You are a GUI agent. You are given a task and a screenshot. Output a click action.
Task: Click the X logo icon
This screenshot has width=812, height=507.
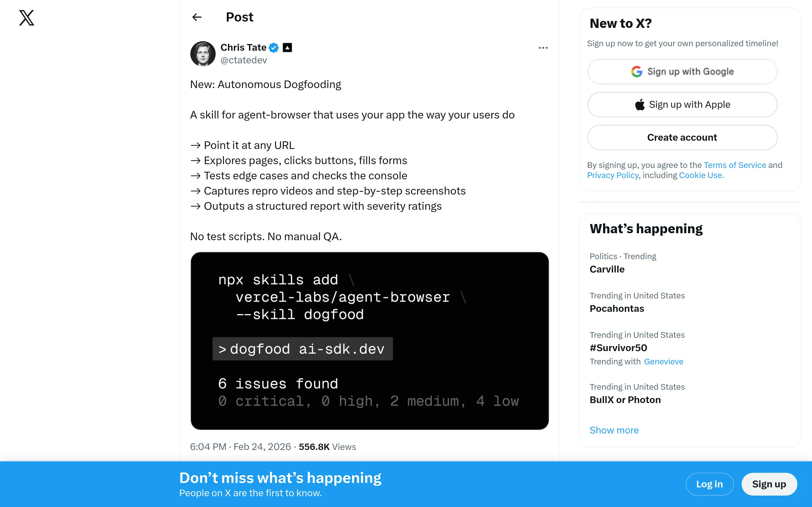coord(27,18)
